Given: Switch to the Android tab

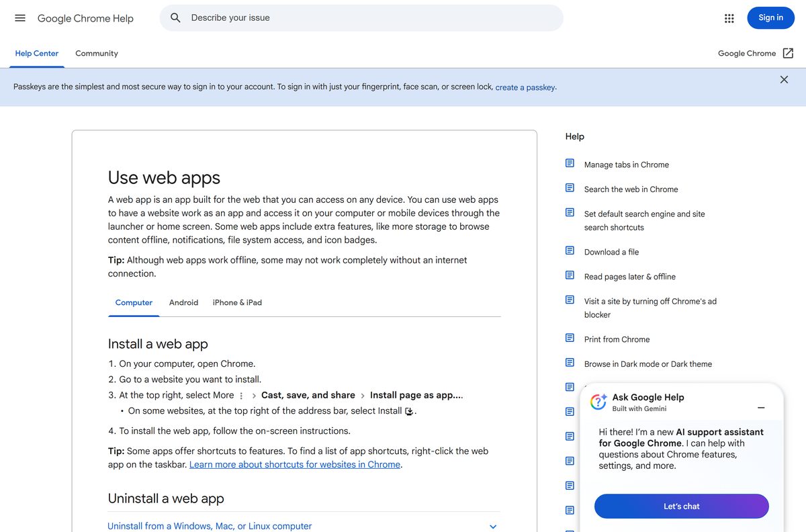Looking at the screenshot, I should pyautogui.click(x=183, y=302).
